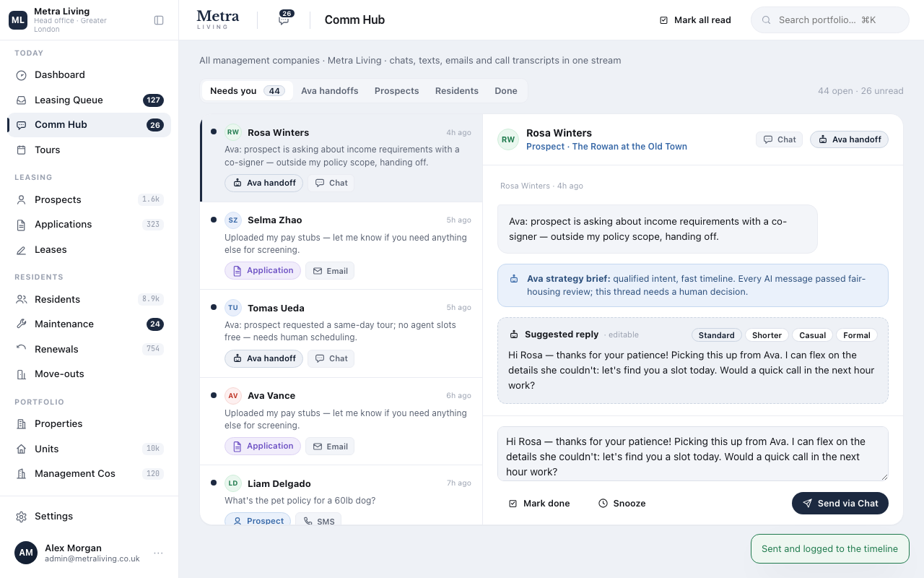Image resolution: width=924 pixels, height=578 pixels.
Task: Open Units in the sidebar
Action: point(90,449)
